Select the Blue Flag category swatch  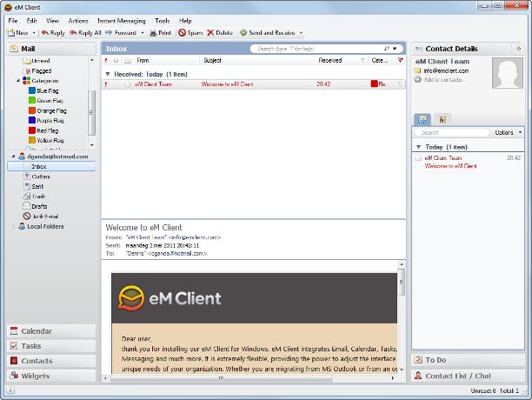[32, 90]
